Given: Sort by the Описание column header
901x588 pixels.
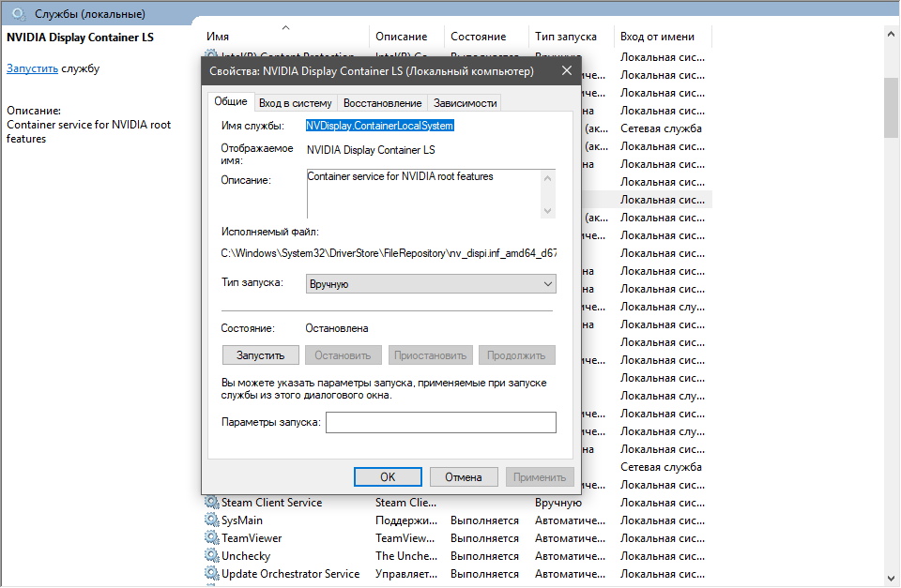Looking at the screenshot, I should coord(406,37).
